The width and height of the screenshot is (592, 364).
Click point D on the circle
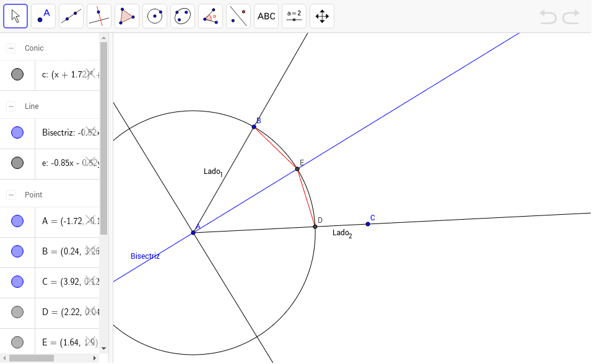click(315, 227)
